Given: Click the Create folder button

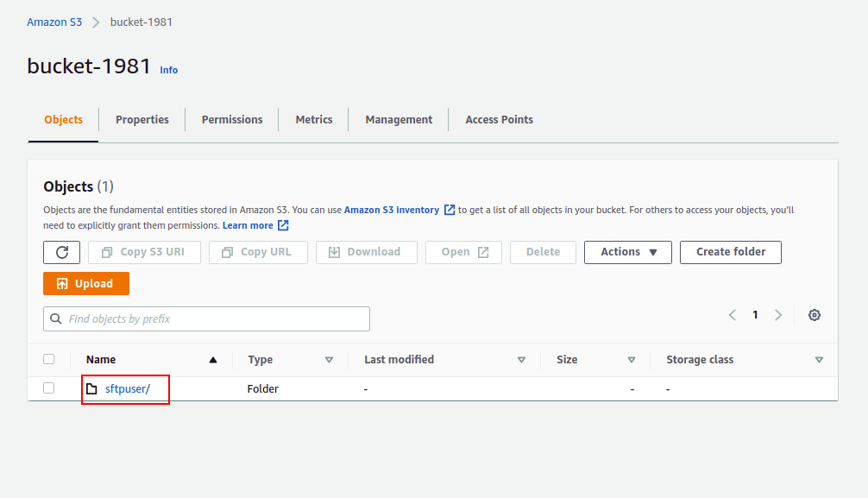Looking at the screenshot, I should pyautogui.click(x=731, y=252).
